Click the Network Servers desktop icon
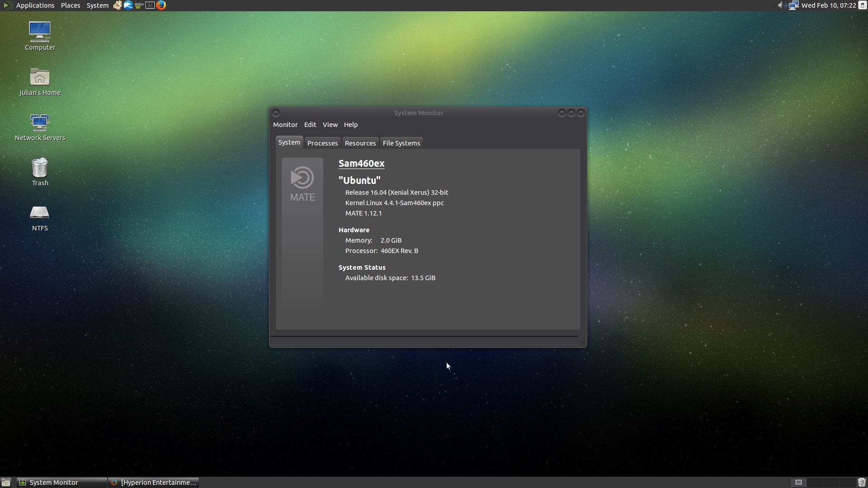 pyautogui.click(x=40, y=127)
